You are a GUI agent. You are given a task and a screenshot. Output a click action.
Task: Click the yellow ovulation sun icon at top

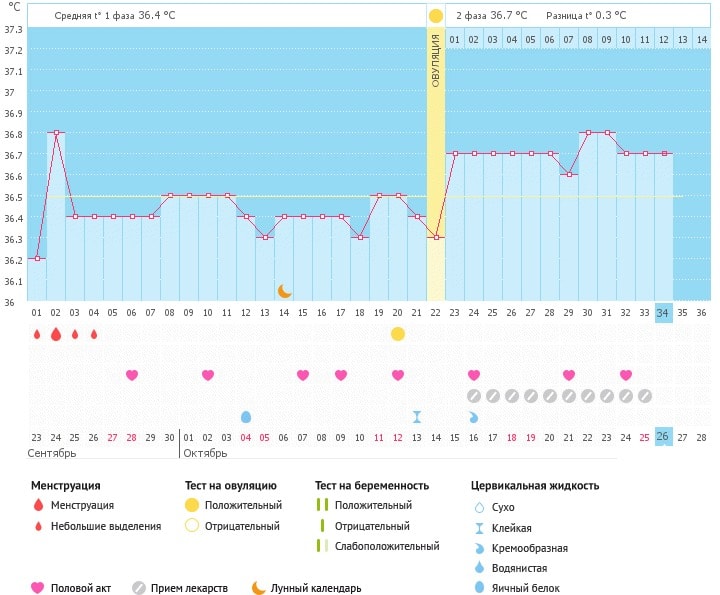pos(435,16)
